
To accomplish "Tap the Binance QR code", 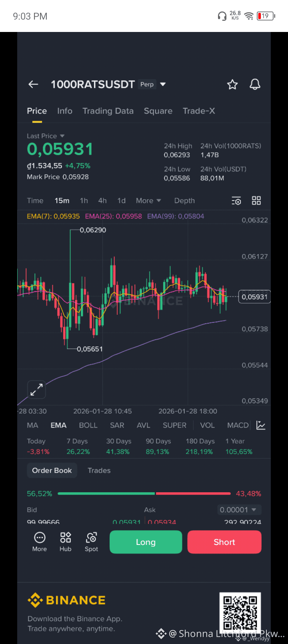I will pyautogui.click(x=240, y=613).
